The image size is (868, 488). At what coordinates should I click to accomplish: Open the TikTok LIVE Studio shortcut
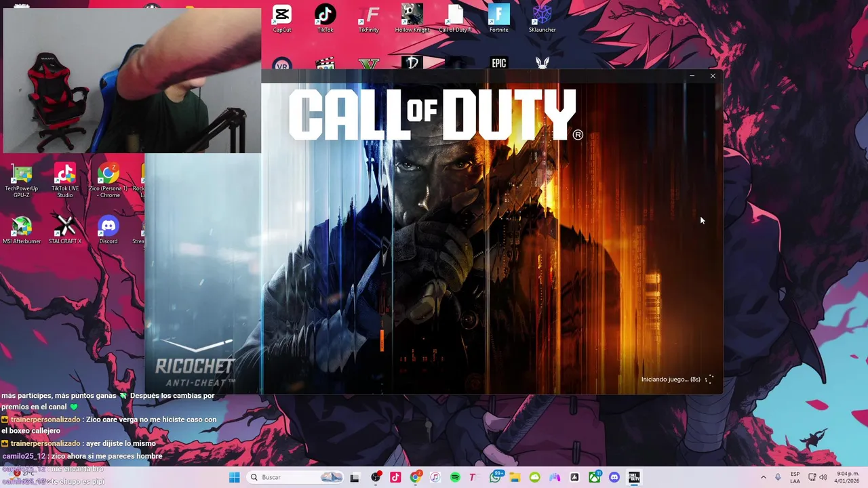coord(65,181)
